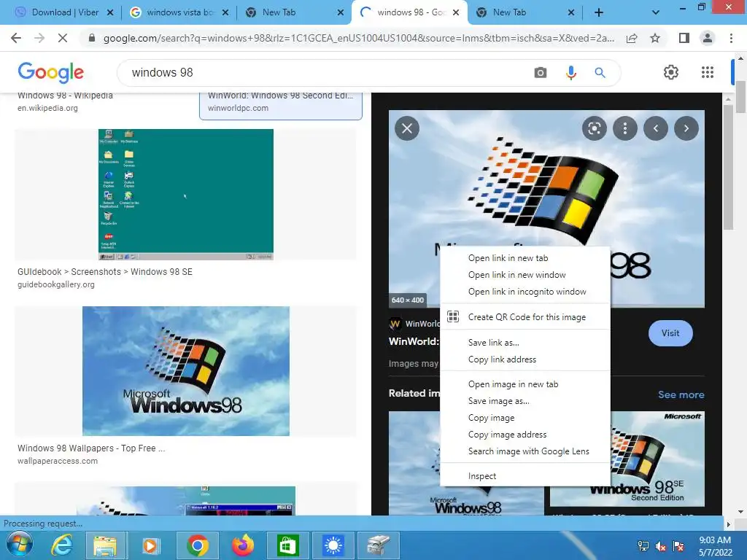The width and height of the screenshot is (747, 560).
Task: Open Firefox from the taskbar
Action: point(243,545)
